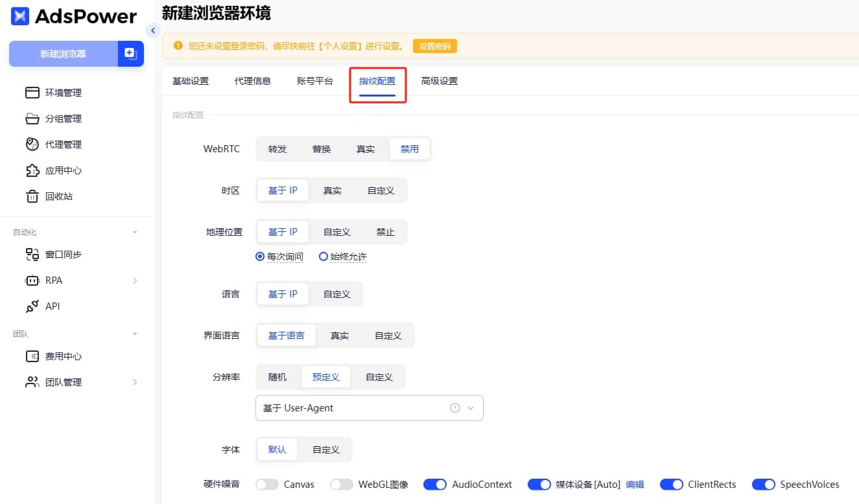Viewport: 859px width, 504px height.
Task: Set 时区 to 基于 IP
Action: click(x=283, y=190)
